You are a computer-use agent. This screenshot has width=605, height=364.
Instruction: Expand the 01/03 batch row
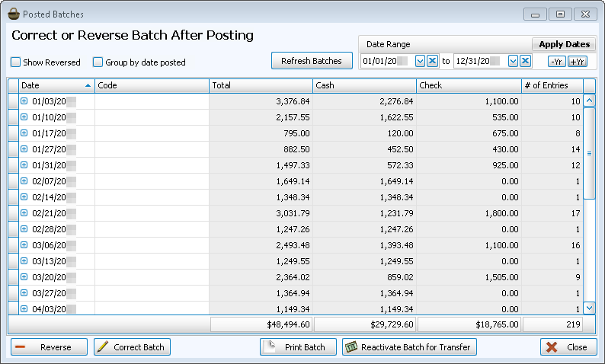(24, 101)
